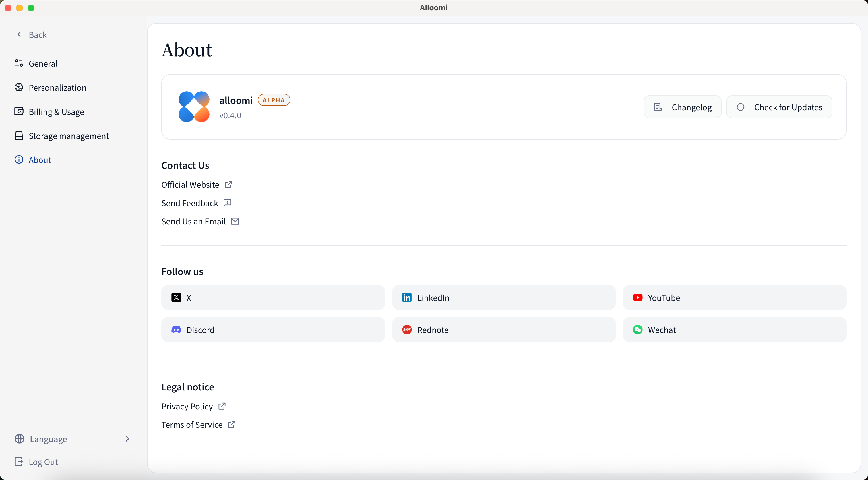Open Billing & Usage section
The image size is (868, 480).
pos(56,112)
